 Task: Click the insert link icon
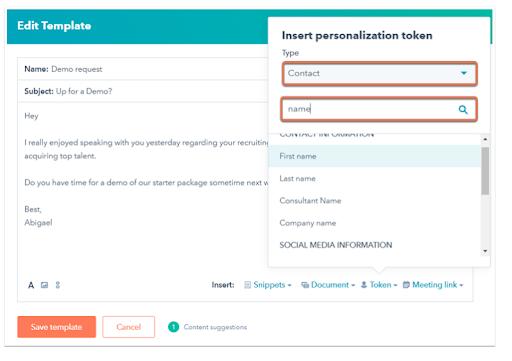(x=58, y=285)
